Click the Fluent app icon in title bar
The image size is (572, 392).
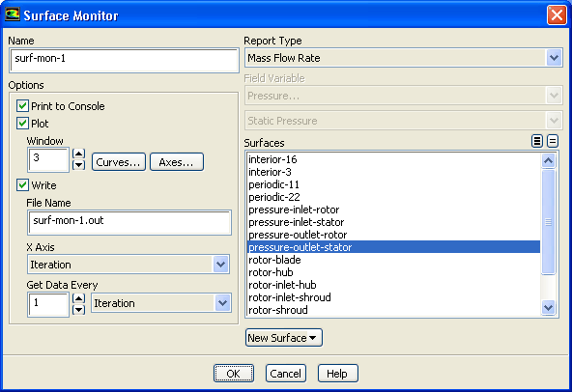coord(12,14)
